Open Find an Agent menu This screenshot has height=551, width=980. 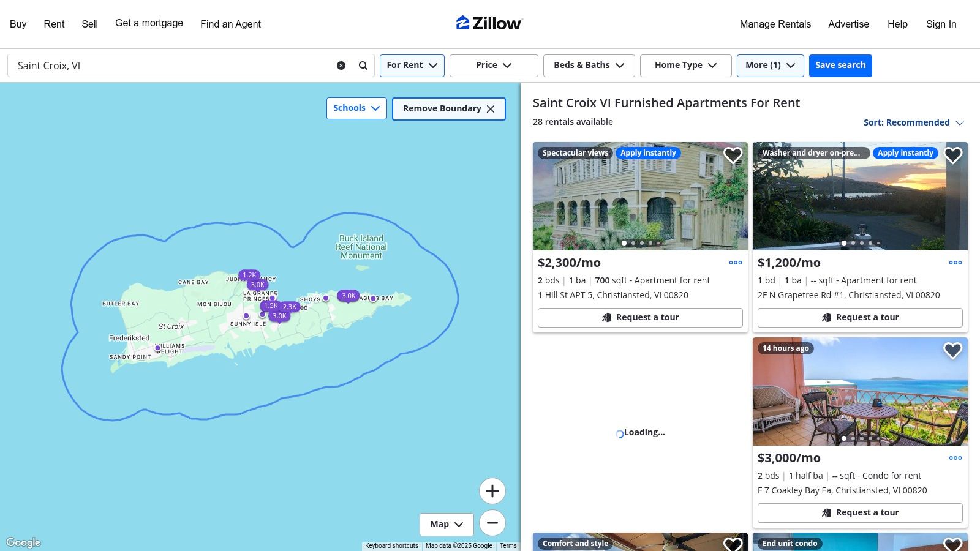[x=230, y=24]
